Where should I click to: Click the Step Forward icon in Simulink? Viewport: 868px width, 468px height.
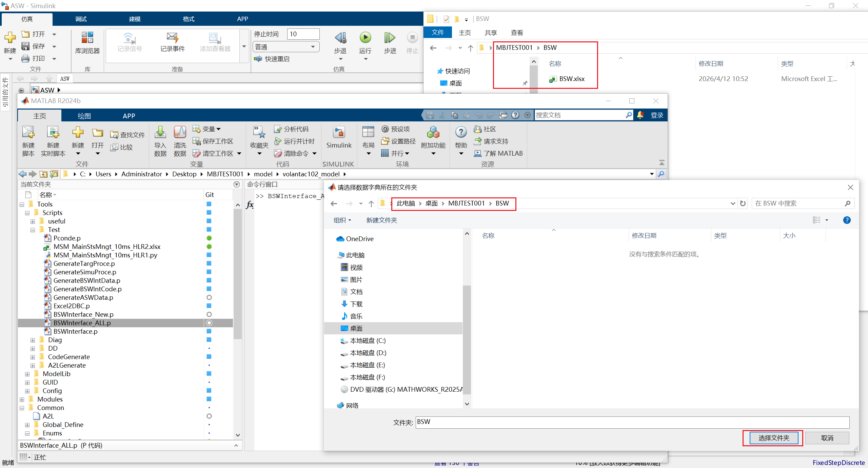390,38
